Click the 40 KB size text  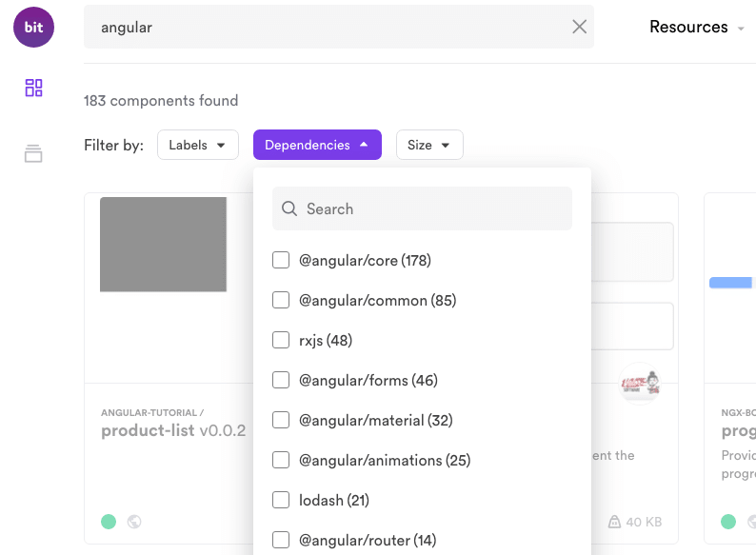644,523
